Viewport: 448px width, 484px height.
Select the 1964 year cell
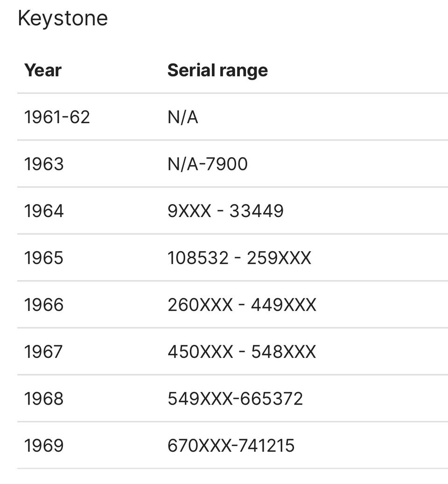pyautogui.click(x=44, y=211)
